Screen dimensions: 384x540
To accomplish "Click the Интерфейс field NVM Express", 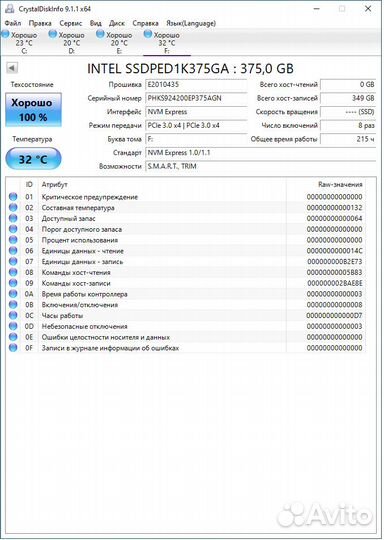I will coord(196,112).
